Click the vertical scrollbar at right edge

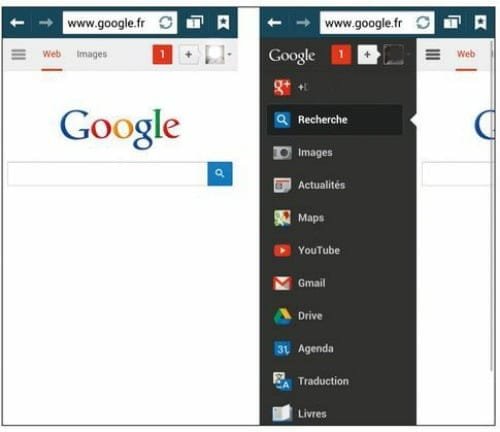point(492,205)
